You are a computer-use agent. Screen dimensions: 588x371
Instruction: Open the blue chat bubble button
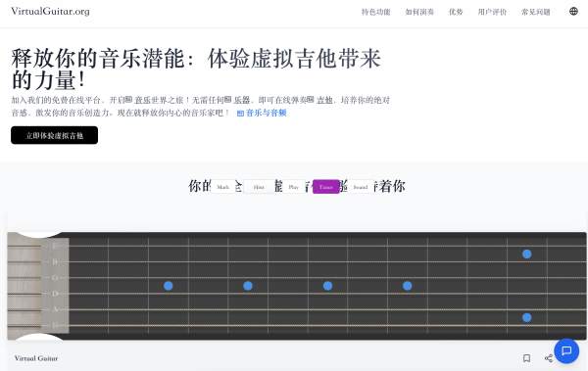566,350
